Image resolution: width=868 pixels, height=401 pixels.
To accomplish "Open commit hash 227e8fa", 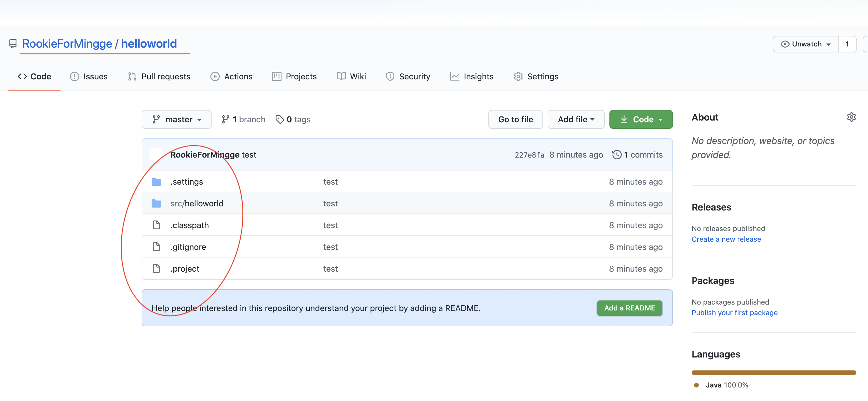I will 529,155.
